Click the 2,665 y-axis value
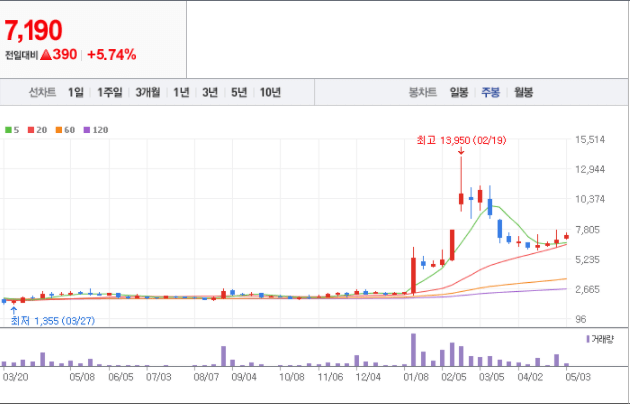 (x=587, y=289)
